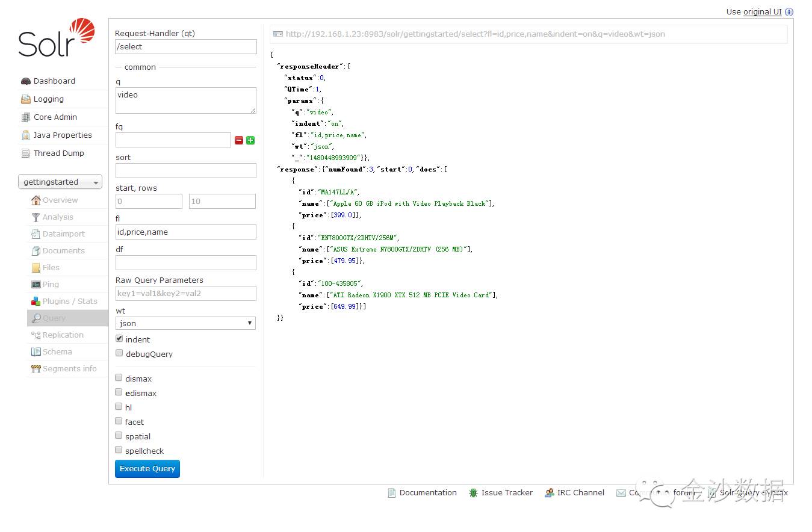
Task: Click the Analysis funnel icon
Action: 36,217
